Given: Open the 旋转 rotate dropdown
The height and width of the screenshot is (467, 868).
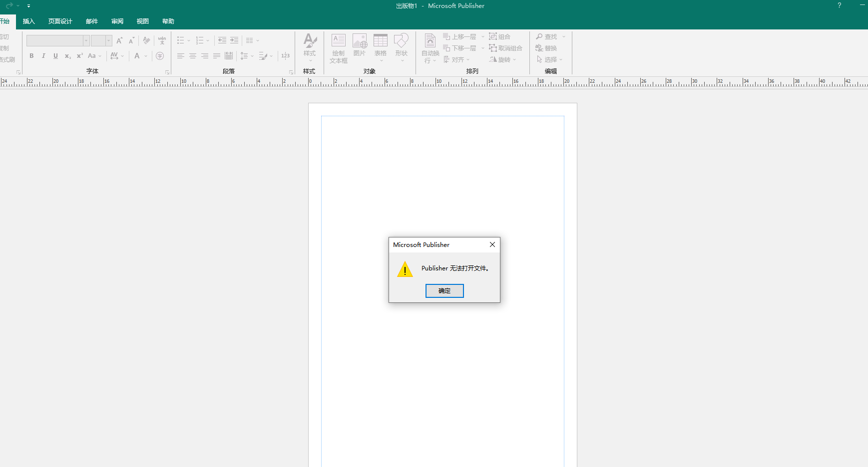Looking at the screenshot, I should [x=502, y=60].
